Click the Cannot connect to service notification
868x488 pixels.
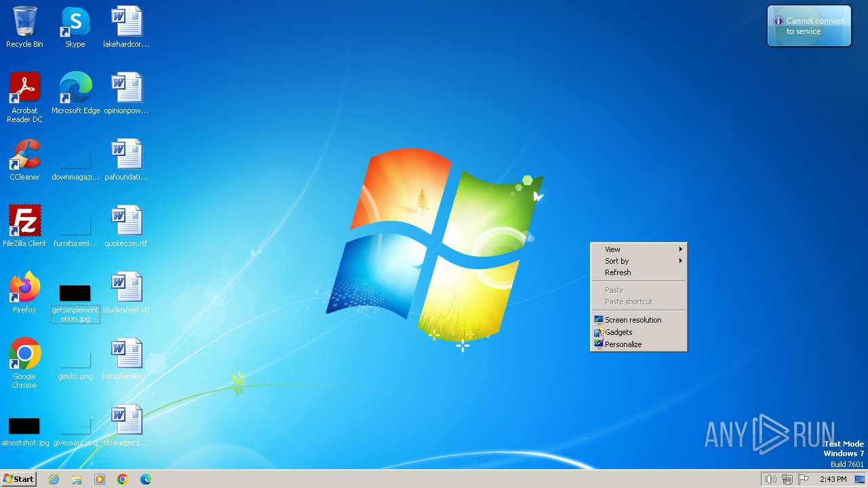(809, 26)
